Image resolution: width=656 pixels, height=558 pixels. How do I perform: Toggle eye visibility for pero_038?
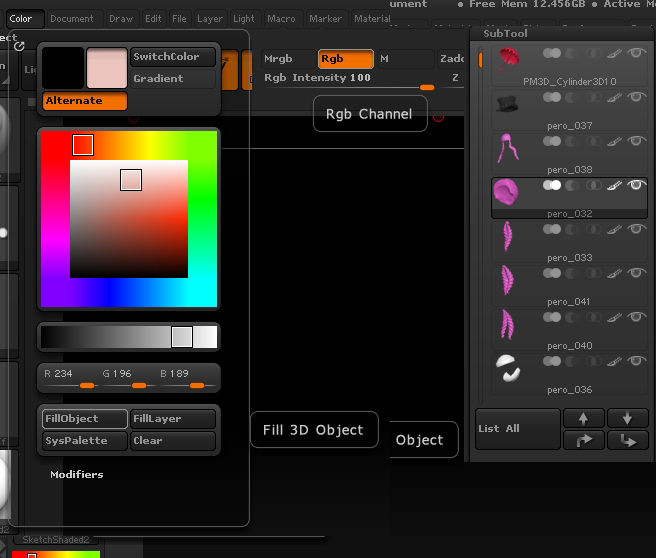click(636, 141)
